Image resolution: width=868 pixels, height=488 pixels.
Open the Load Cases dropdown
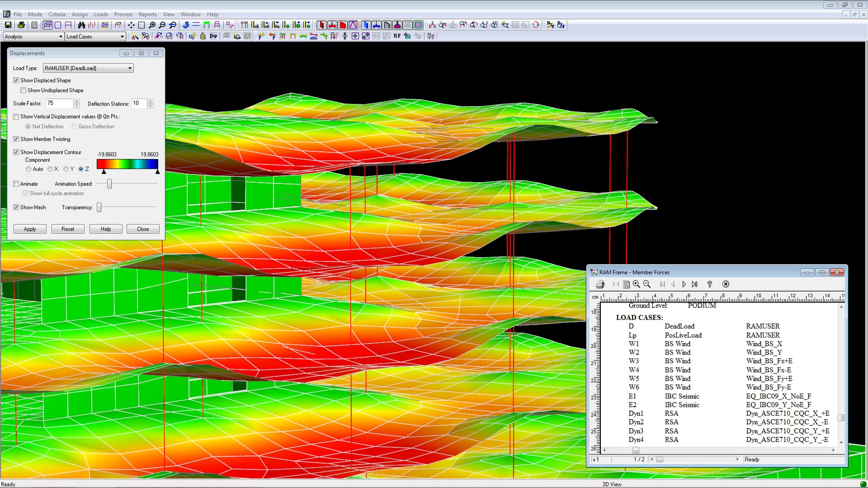click(x=95, y=37)
